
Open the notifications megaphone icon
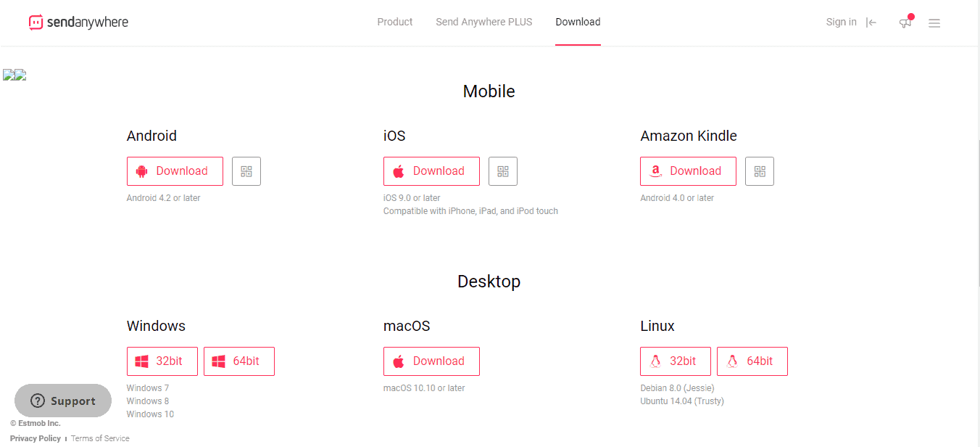(905, 22)
